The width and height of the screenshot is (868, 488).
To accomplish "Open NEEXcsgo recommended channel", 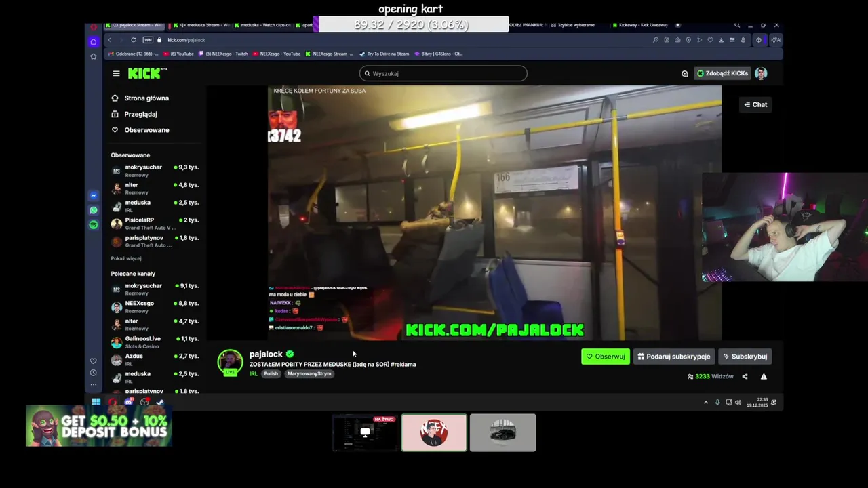I will [x=155, y=306].
